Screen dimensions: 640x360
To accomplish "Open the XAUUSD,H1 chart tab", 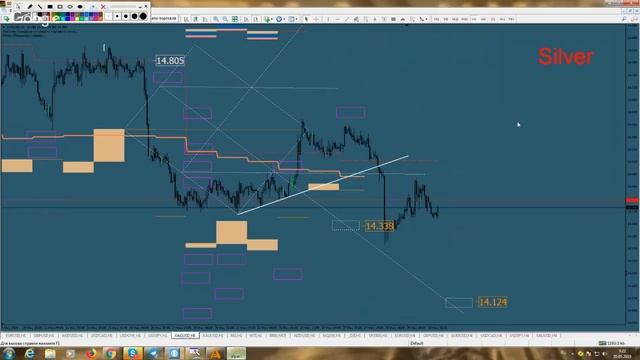I will (x=213, y=336).
